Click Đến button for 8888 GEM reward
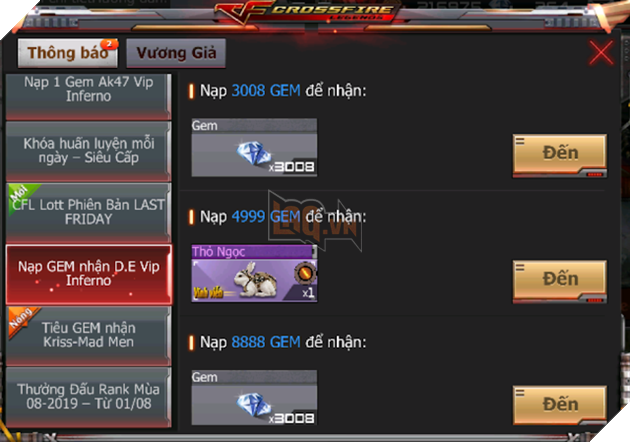This screenshot has width=630, height=442. (x=560, y=405)
